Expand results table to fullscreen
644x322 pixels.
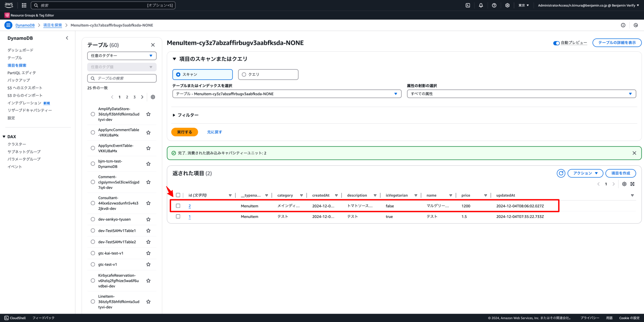[x=632, y=184]
